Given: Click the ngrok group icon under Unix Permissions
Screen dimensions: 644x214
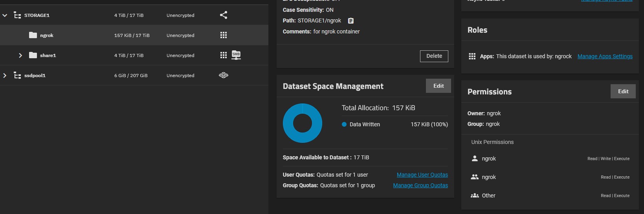Looking at the screenshot, I should click(x=475, y=177).
